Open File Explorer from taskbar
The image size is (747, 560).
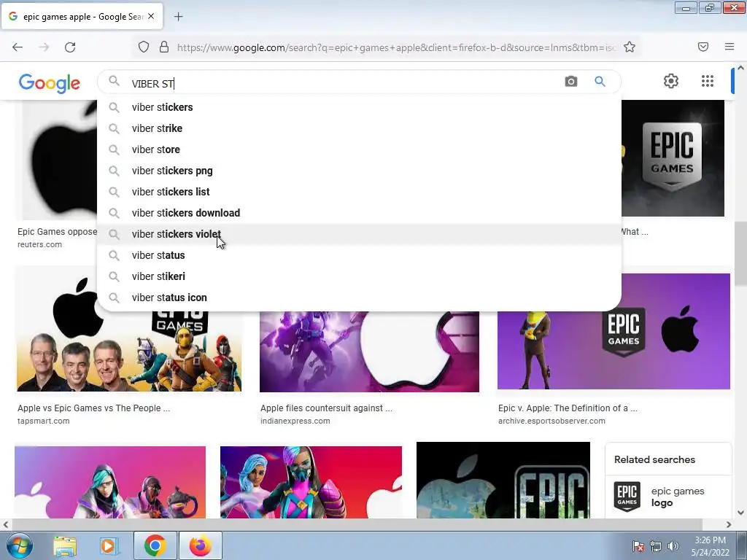[x=65, y=546]
